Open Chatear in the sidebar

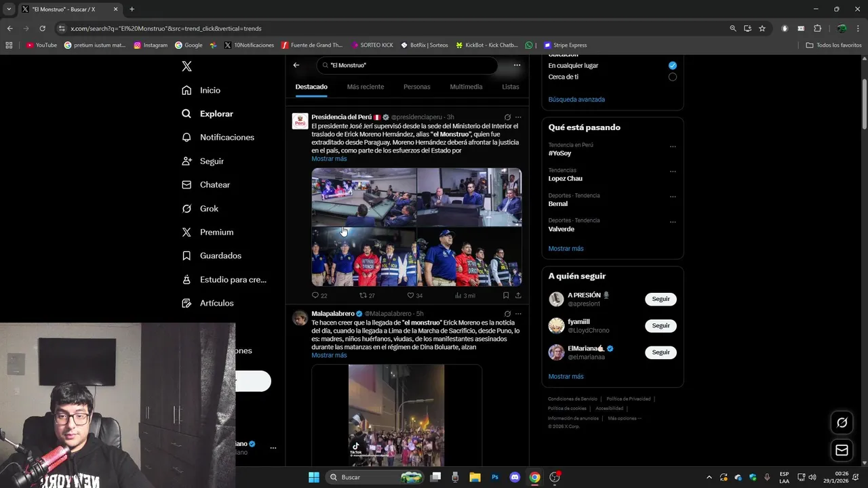click(x=206, y=184)
